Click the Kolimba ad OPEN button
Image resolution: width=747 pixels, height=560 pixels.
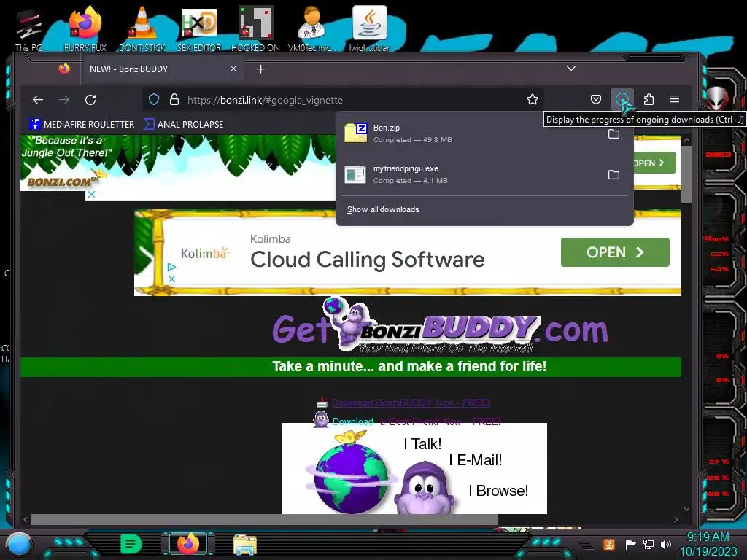pyautogui.click(x=615, y=252)
